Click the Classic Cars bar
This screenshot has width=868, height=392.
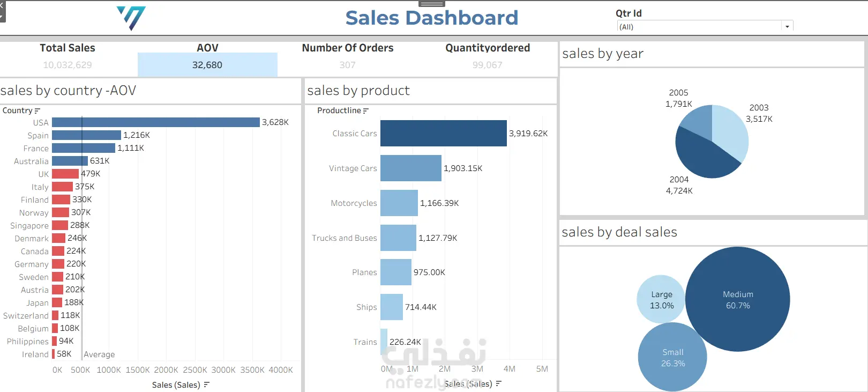pos(444,134)
